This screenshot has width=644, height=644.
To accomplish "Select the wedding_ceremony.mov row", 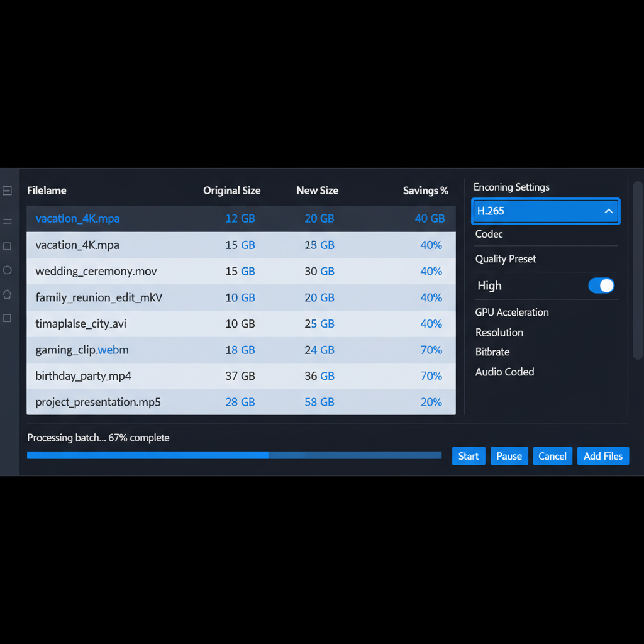I will [x=241, y=272].
